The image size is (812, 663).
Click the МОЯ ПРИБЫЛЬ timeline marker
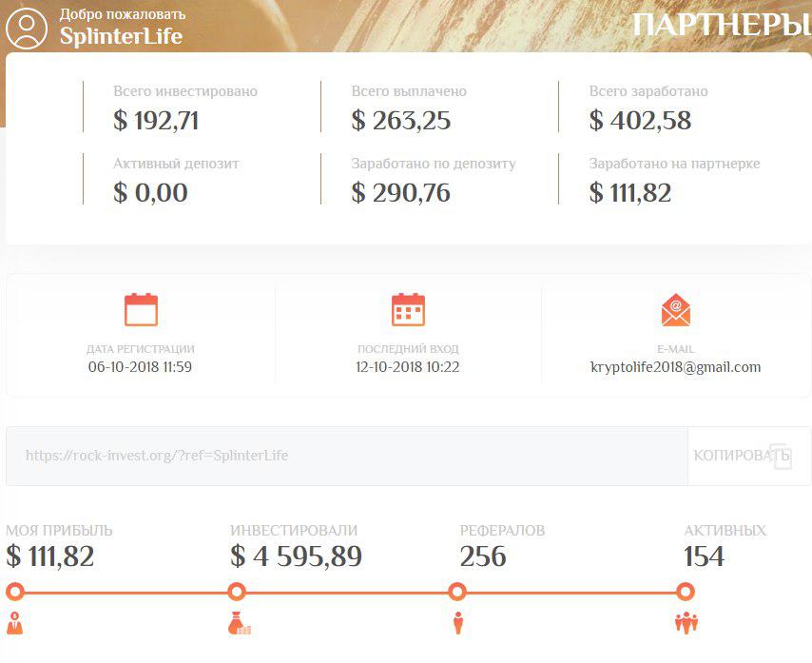pyautogui.click(x=14, y=592)
